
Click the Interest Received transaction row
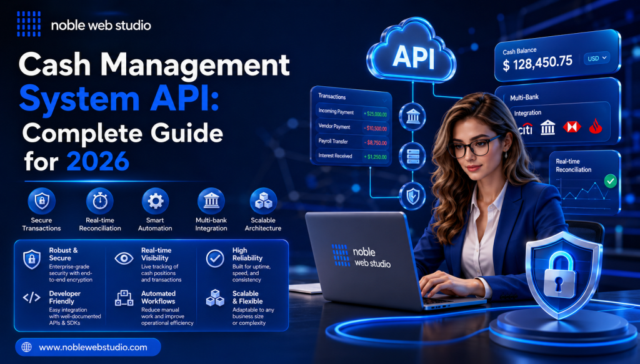pos(352,156)
